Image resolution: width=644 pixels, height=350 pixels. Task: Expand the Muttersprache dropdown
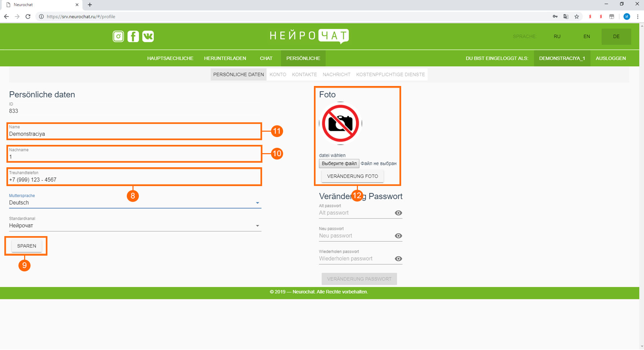pos(257,203)
